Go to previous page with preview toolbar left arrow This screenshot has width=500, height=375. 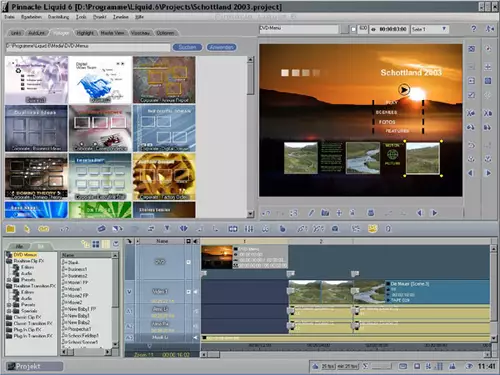(420, 213)
